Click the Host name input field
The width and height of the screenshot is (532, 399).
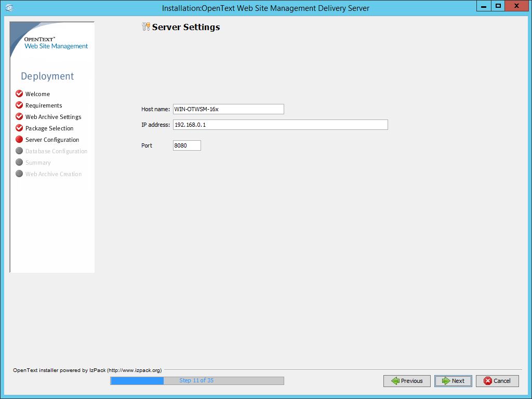[229, 109]
